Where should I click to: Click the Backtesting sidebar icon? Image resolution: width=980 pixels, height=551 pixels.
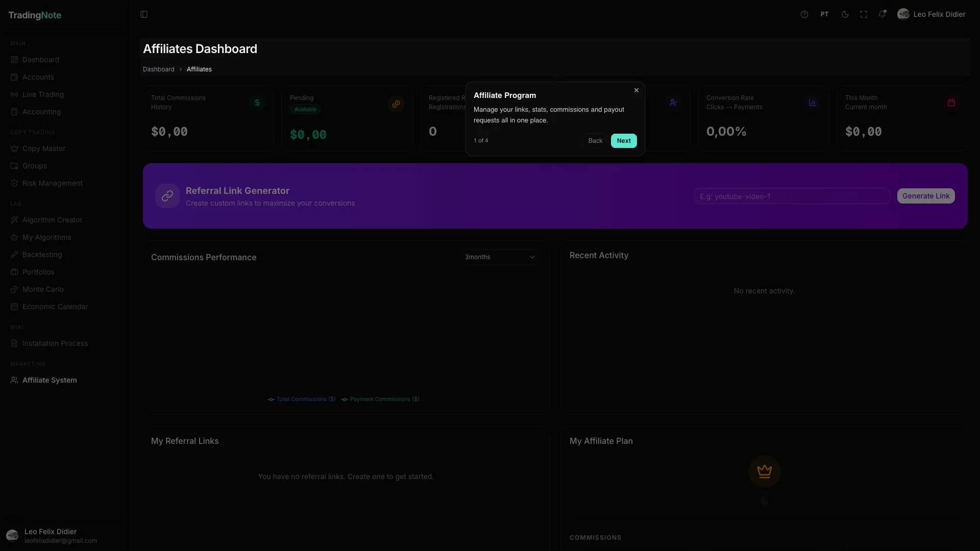pos(14,255)
